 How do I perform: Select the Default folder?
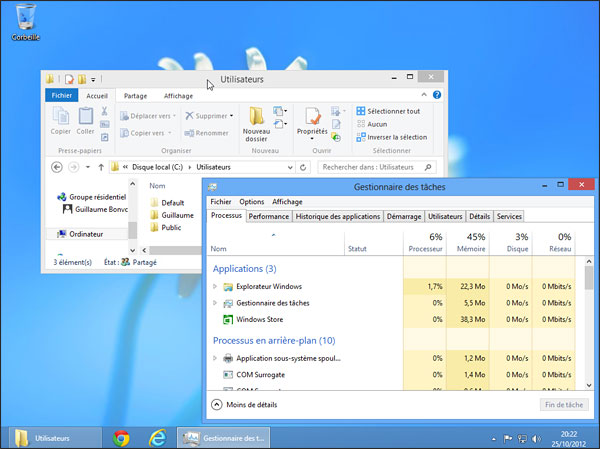point(168,202)
